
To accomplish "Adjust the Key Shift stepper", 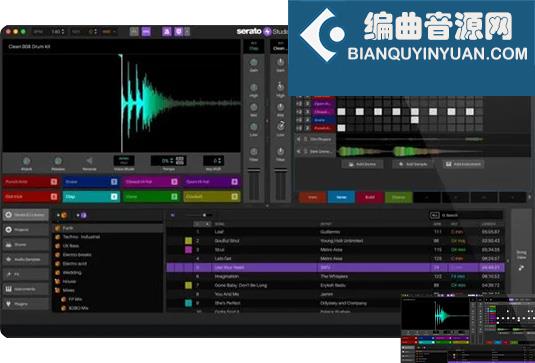I will (221, 160).
